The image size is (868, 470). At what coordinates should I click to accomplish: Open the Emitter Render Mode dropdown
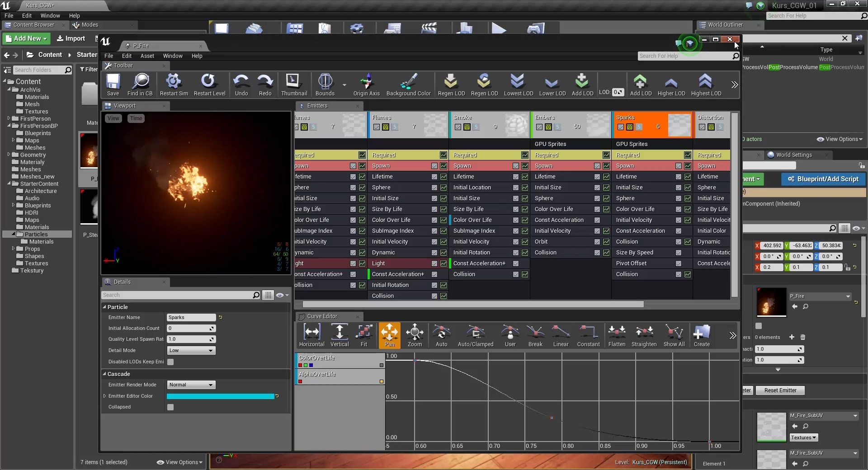pos(190,385)
